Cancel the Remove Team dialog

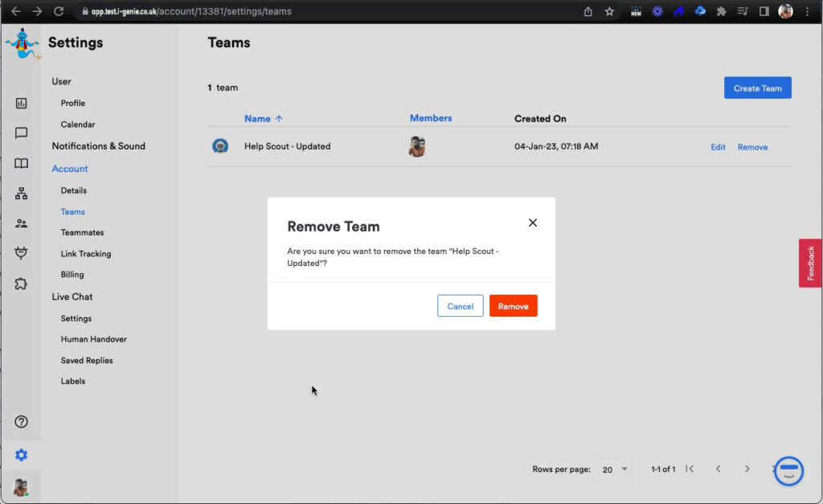[x=461, y=306]
